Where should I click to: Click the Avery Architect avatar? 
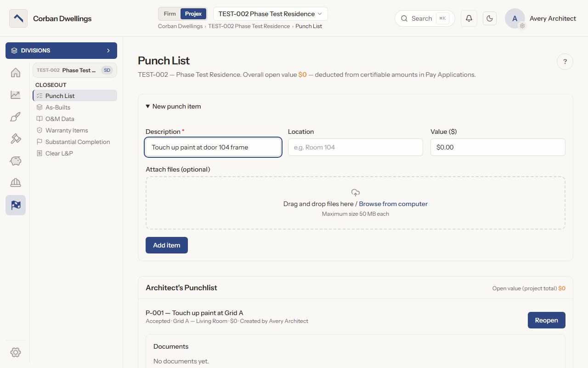(x=515, y=18)
